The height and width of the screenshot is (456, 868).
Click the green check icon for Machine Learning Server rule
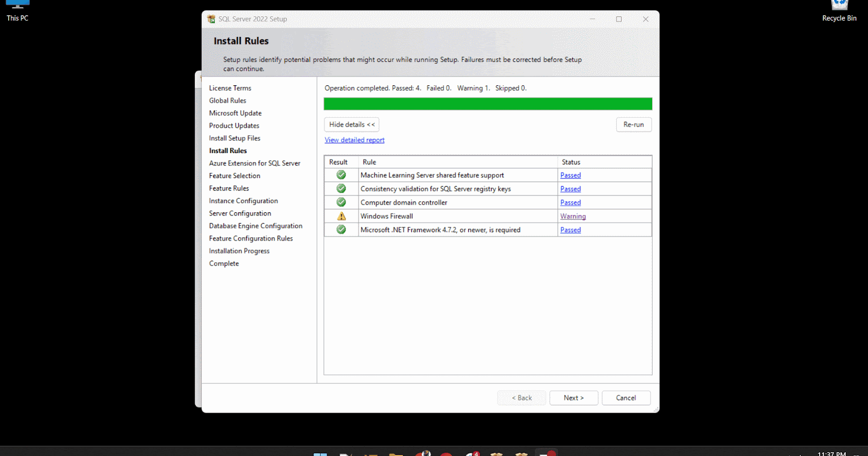tap(341, 175)
